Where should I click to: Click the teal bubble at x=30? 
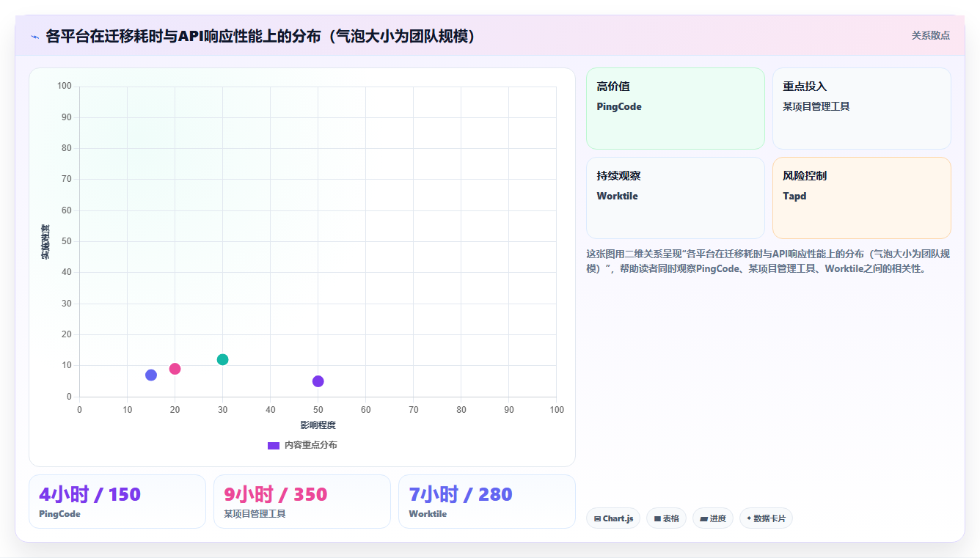coord(222,359)
